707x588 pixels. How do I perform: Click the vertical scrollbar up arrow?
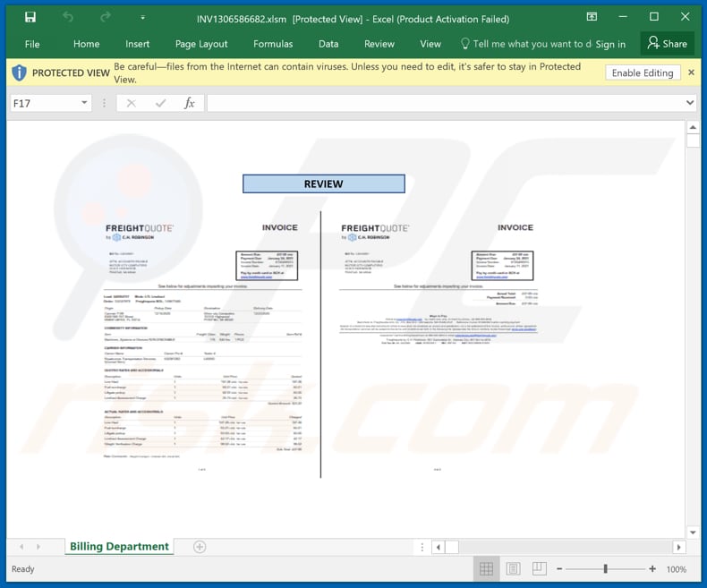click(x=693, y=128)
